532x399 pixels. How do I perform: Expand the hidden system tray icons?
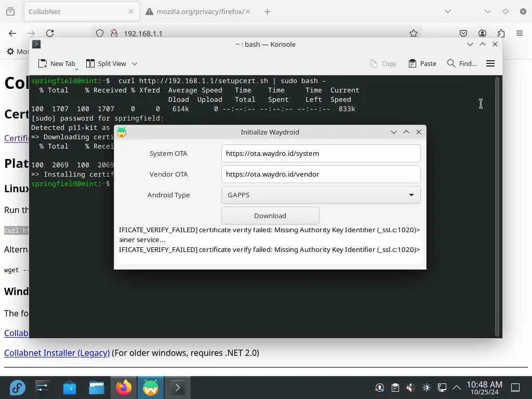(x=457, y=388)
